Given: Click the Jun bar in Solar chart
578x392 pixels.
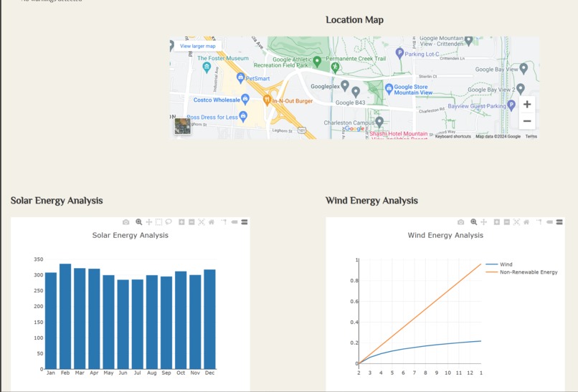Looking at the screenshot, I should coord(123,324).
